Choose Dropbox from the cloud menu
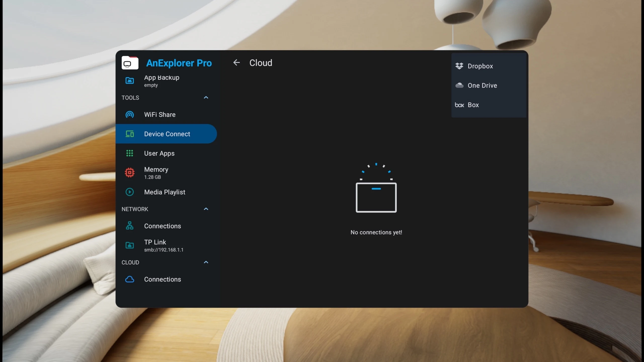644x362 pixels. pyautogui.click(x=489, y=66)
